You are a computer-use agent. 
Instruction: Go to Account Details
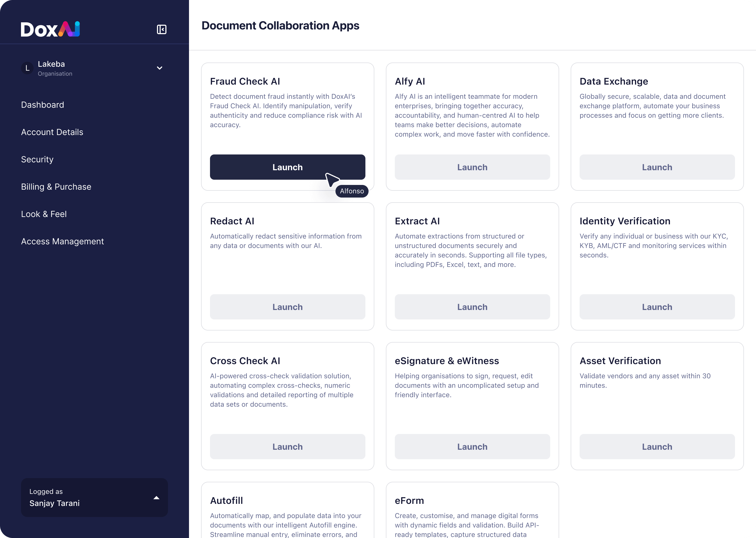click(52, 132)
